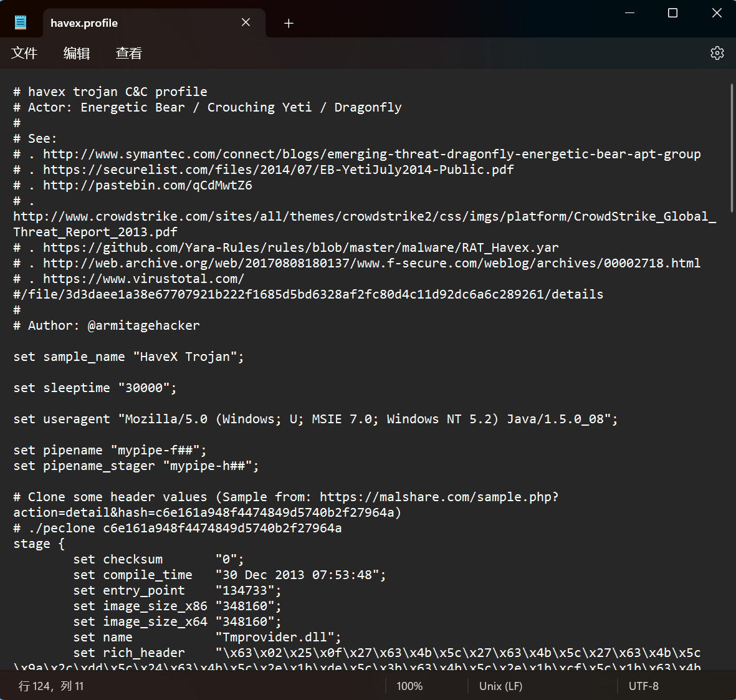Click the "stage {" line
This screenshot has width=736, height=700.
tap(39, 544)
